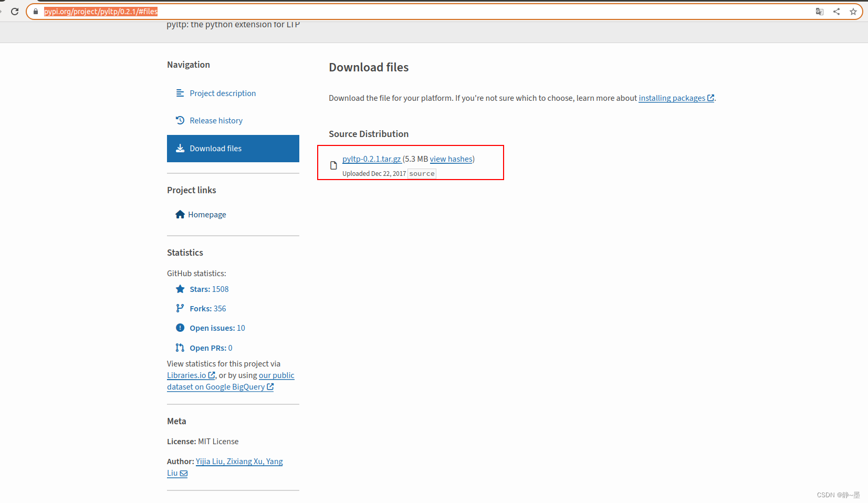Click the Source Distribution heading
868x503 pixels.
tap(369, 134)
